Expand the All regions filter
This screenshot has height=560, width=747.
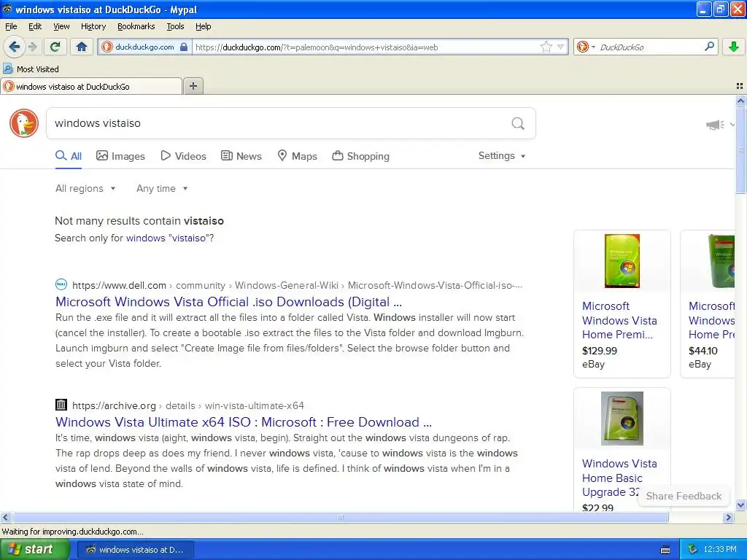[85, 189]
